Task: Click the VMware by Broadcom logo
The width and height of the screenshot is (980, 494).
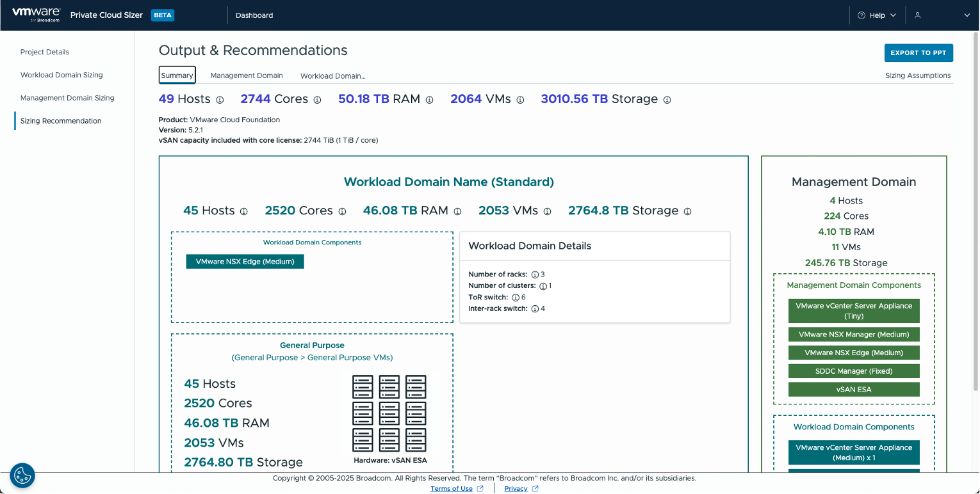Action: [x=37, y=15]
